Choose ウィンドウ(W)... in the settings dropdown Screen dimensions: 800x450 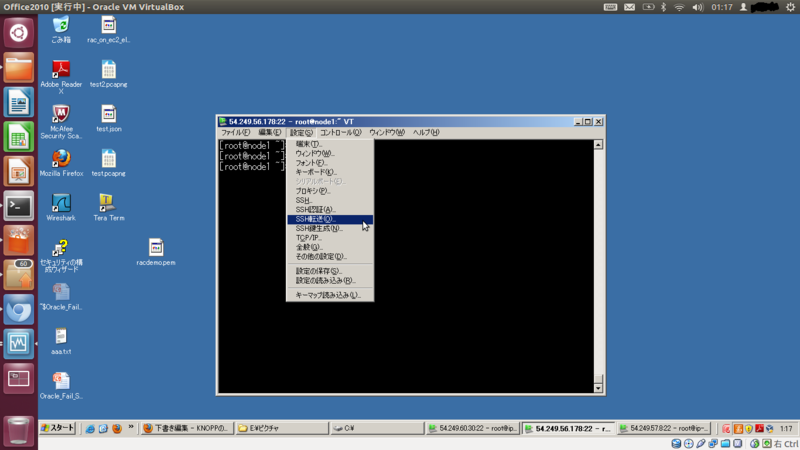click(x=330, y=154)
